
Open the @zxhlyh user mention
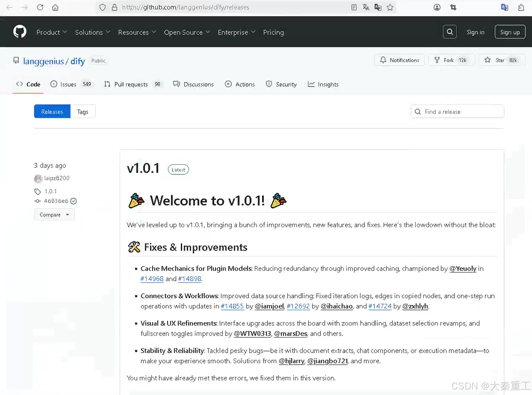415,306
